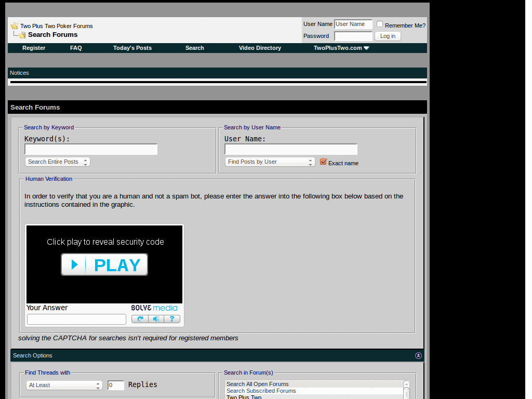Select Search Subscribed Forums option

(x=314, y=391)
